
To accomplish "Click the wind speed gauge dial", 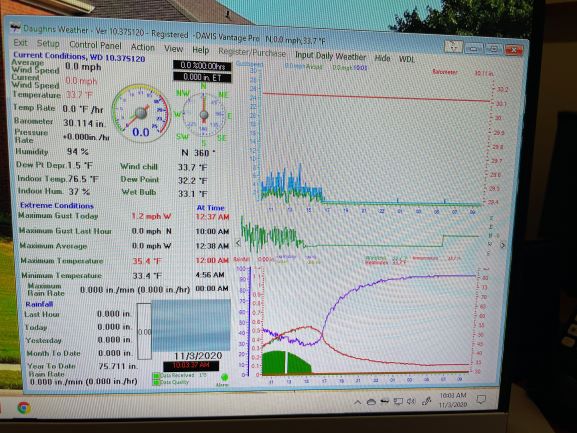I will (141, 114).
